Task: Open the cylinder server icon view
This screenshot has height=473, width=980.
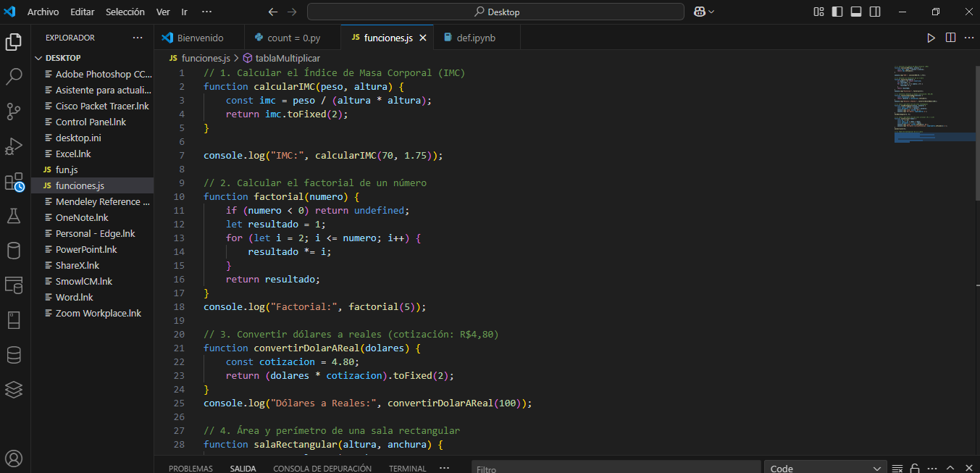Action: pos(14,250)
